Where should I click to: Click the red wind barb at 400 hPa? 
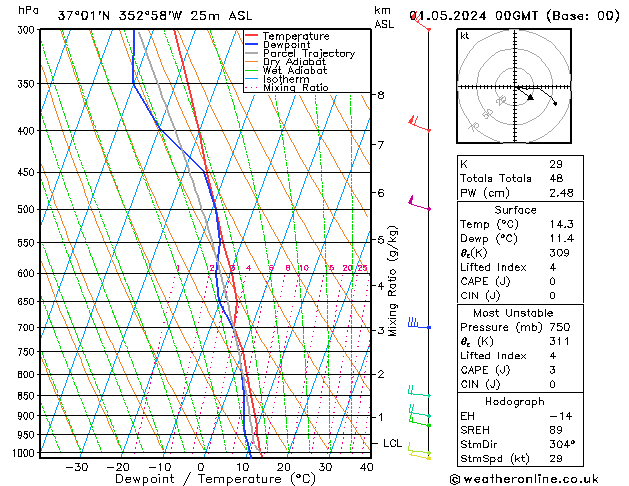pos(418,124)
